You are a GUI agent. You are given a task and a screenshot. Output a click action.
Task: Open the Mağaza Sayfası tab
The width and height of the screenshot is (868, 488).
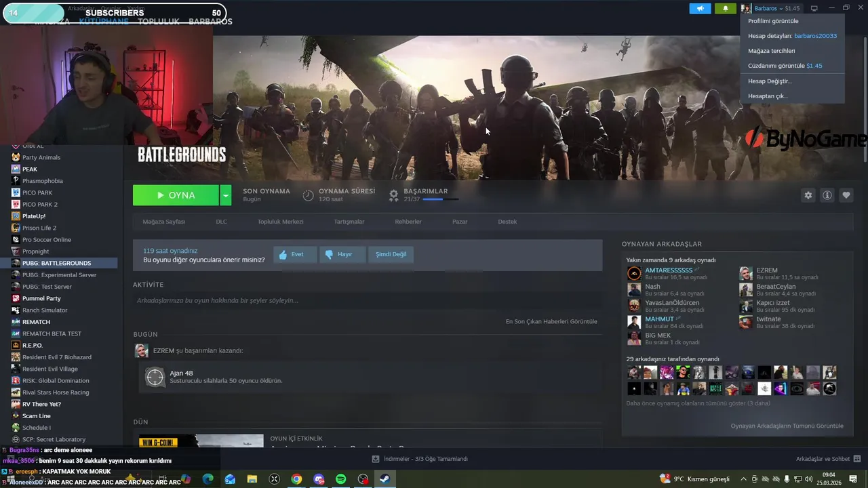[163, 222]
